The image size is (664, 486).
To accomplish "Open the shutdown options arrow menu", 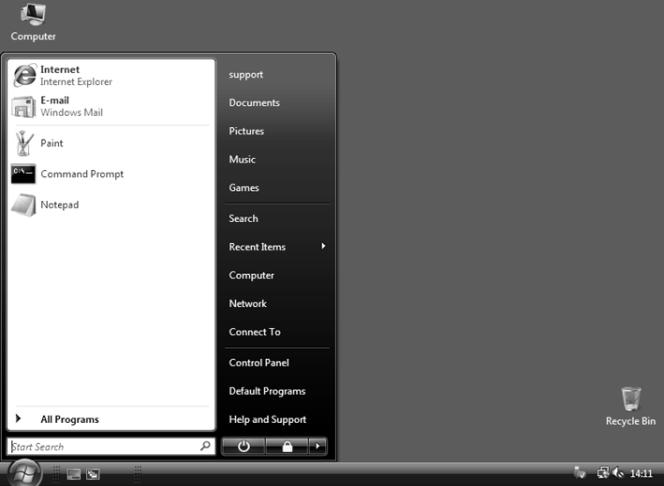I will point(318,446).
